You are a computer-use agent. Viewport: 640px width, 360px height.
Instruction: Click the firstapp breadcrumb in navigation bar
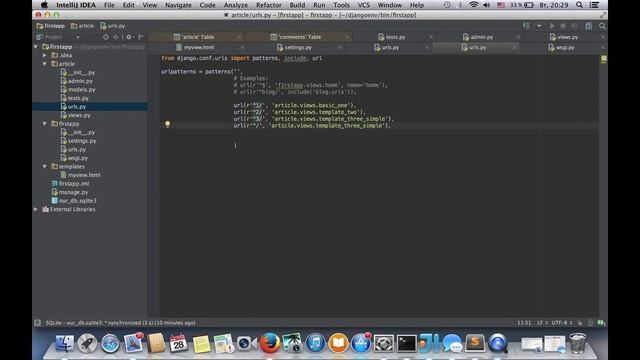pos(51,26)
